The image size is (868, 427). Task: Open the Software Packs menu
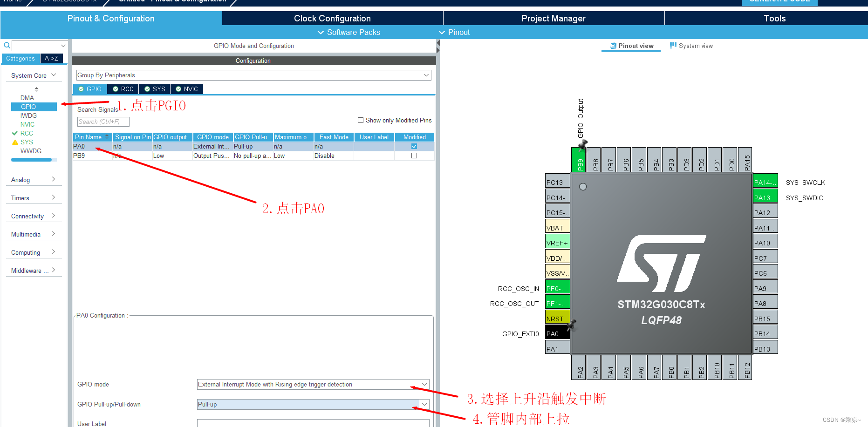point(349,32)
